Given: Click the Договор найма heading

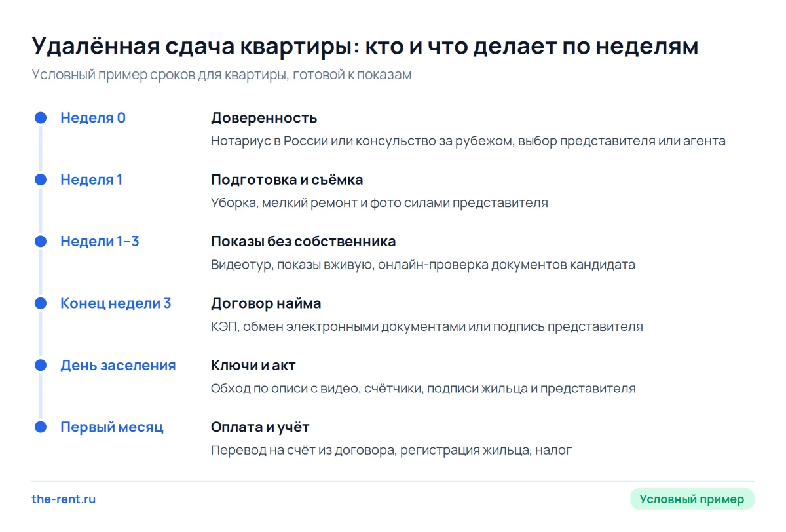Looking at the screenshot, I should point(266,303).
